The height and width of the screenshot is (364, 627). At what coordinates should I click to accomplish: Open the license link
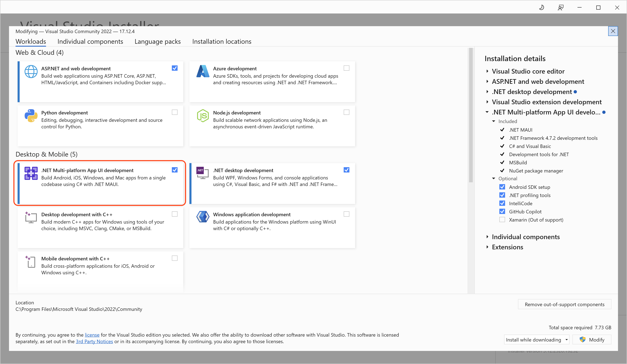pyautogui.click(x=92, y=335)
